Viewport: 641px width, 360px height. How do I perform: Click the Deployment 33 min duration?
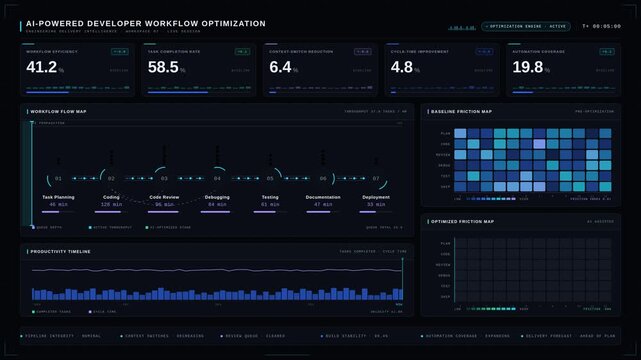pyautogui.click(x=376, y=204)
